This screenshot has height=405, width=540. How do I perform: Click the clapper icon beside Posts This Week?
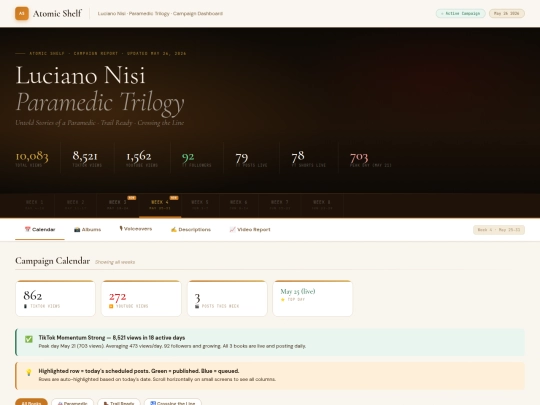point(197,306)
